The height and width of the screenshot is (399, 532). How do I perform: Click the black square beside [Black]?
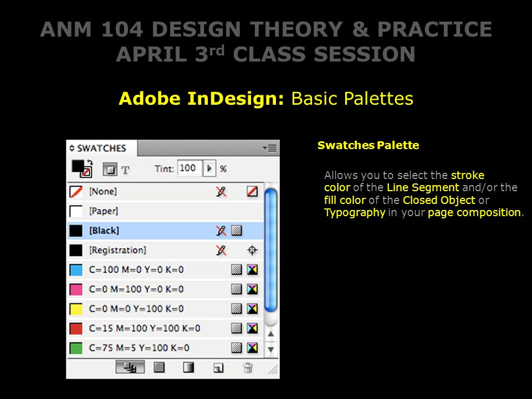pos(76,231)
